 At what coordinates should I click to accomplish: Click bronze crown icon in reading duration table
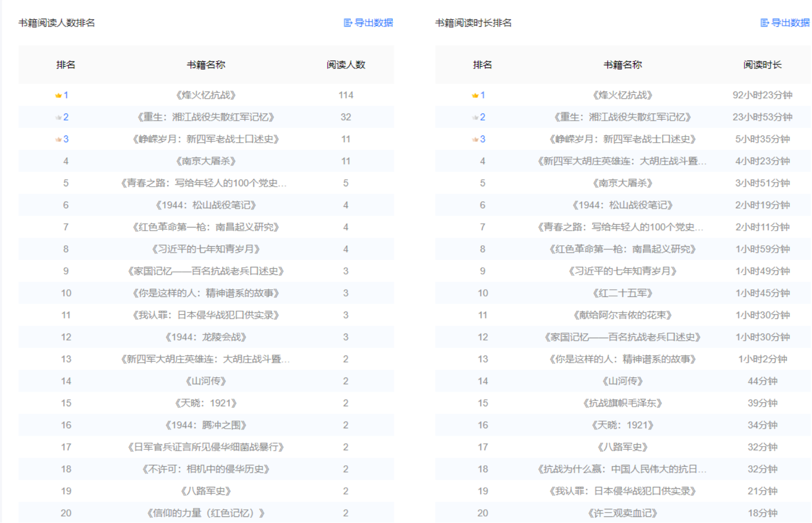point(475,139)
